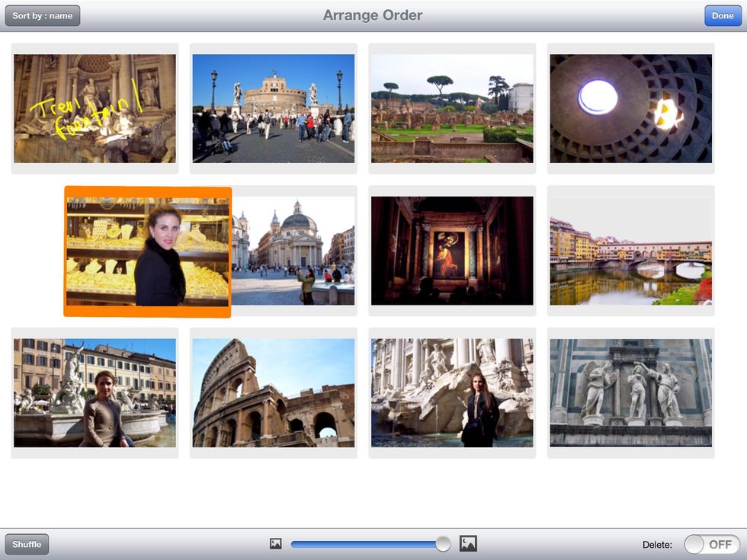
Task: Tap the Arrange Order title bar
Action: (x=373, y=15)
